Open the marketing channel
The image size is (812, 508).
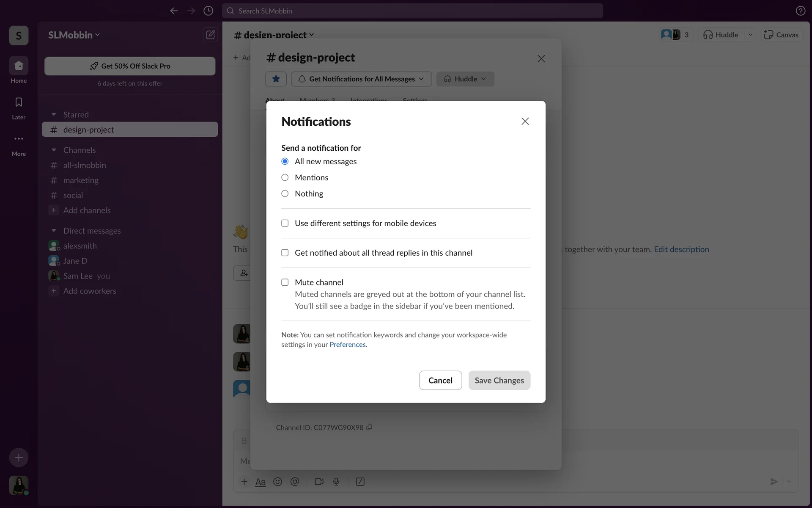81,180
